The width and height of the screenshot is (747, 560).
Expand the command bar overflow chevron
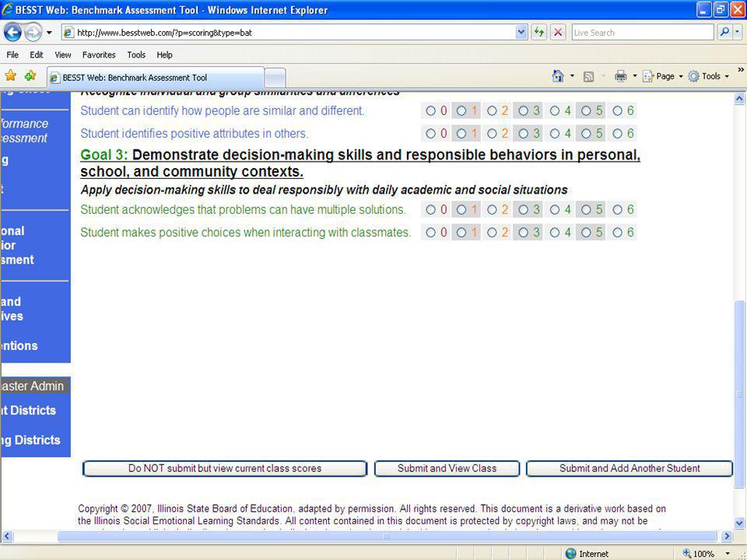click(741, 69)
